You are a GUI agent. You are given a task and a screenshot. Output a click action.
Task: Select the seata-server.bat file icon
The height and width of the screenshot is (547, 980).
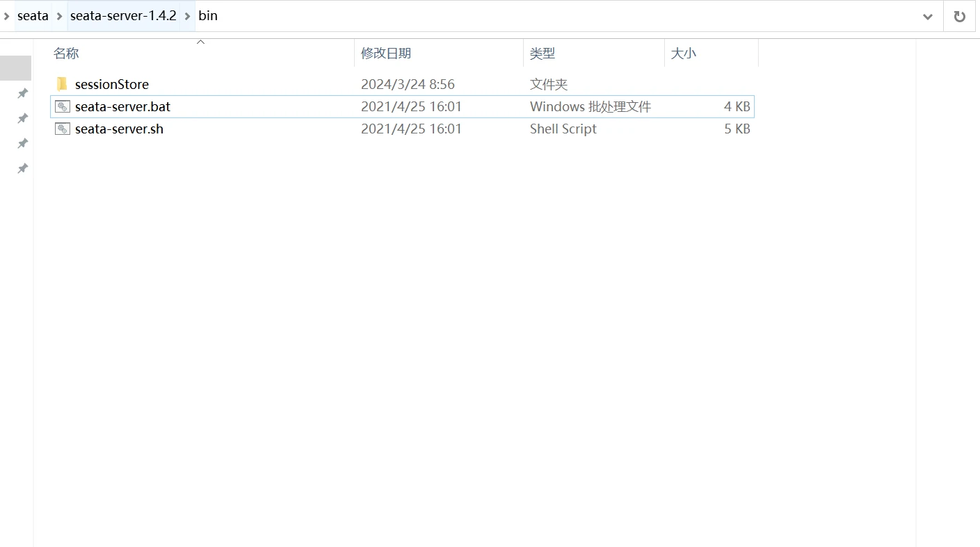click(63, 106)
